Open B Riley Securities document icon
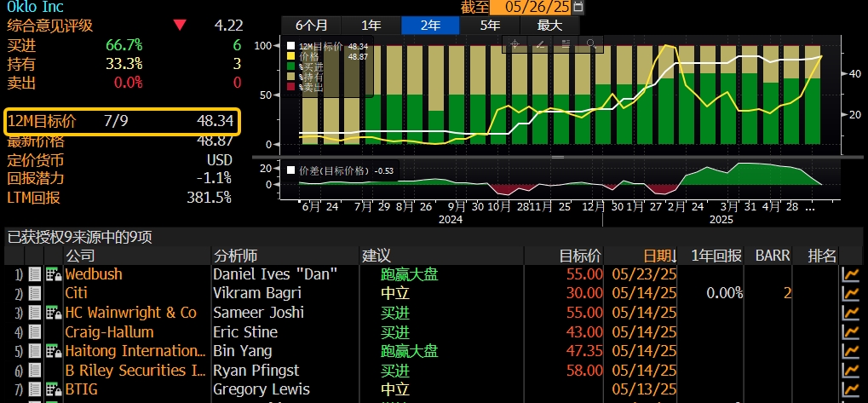 (x=35, y=371)
